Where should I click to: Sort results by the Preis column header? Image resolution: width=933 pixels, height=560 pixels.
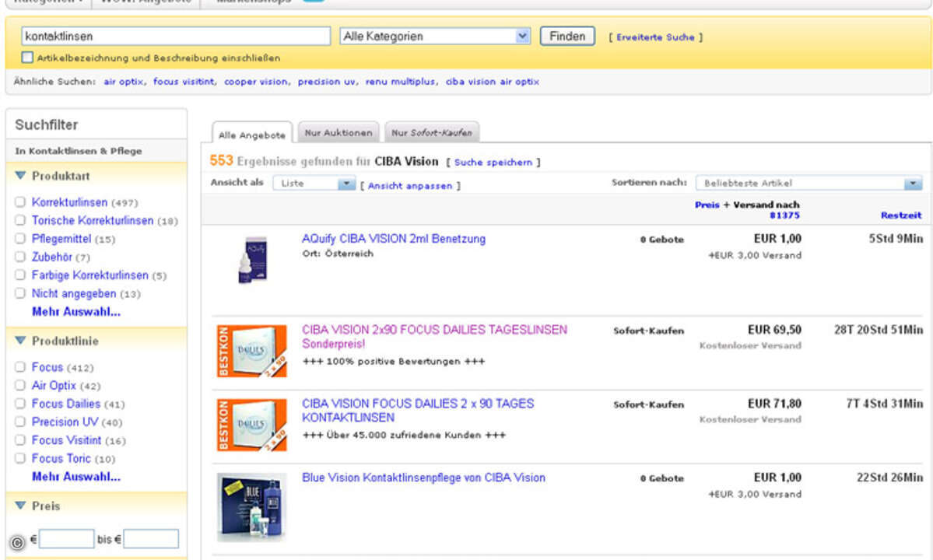pyautogui.click(x=707, y=205)
